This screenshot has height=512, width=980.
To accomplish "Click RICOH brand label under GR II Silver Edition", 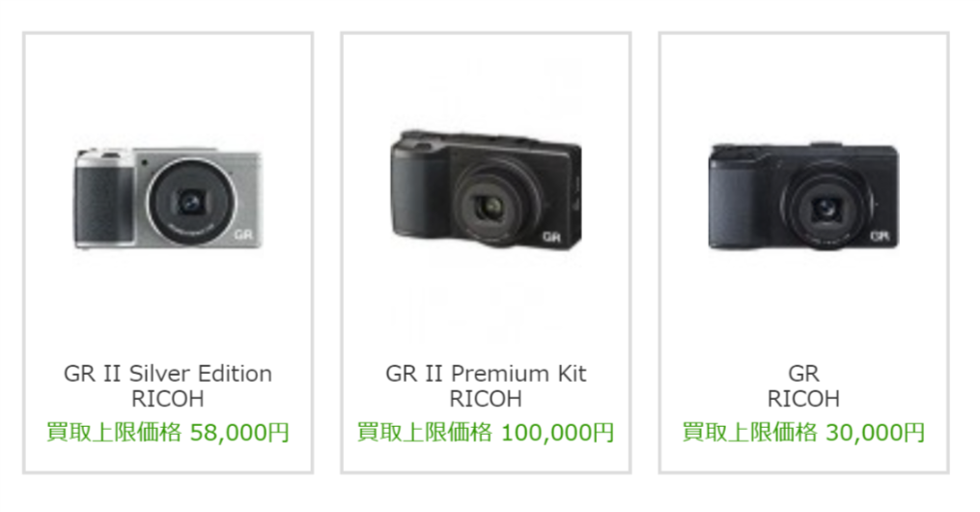I will click(x=168, y=399).
